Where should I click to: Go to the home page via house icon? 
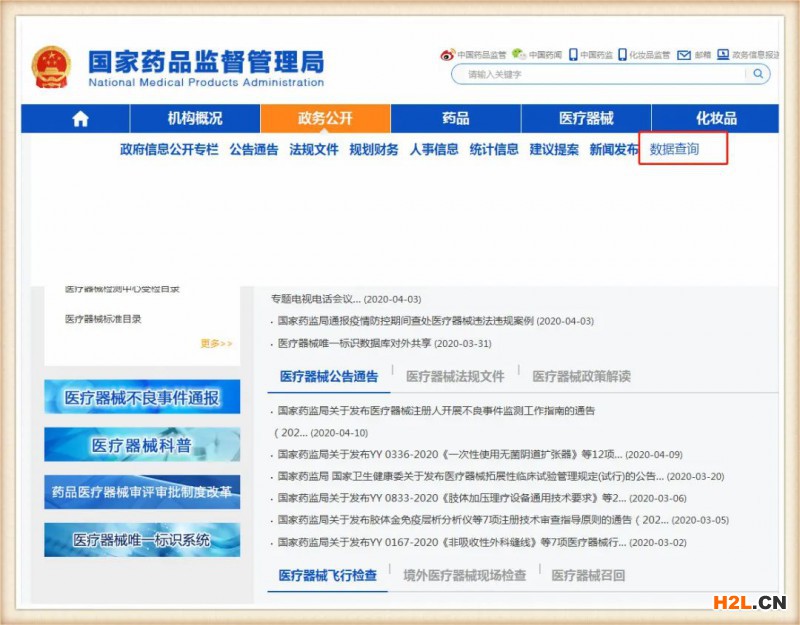[x=80, y=119]
